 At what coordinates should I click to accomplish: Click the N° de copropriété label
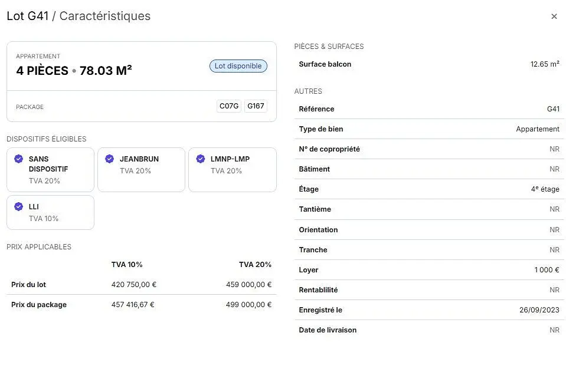[329, 149]
